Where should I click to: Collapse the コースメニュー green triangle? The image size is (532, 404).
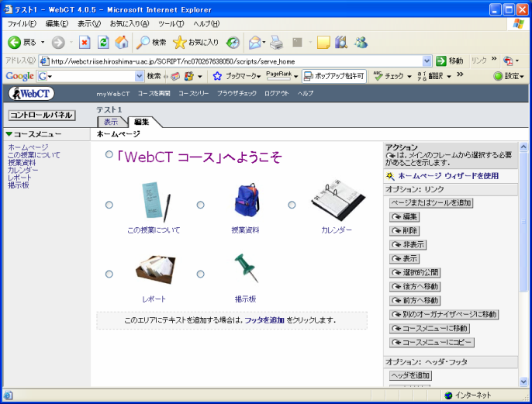(x=9, y=134)
